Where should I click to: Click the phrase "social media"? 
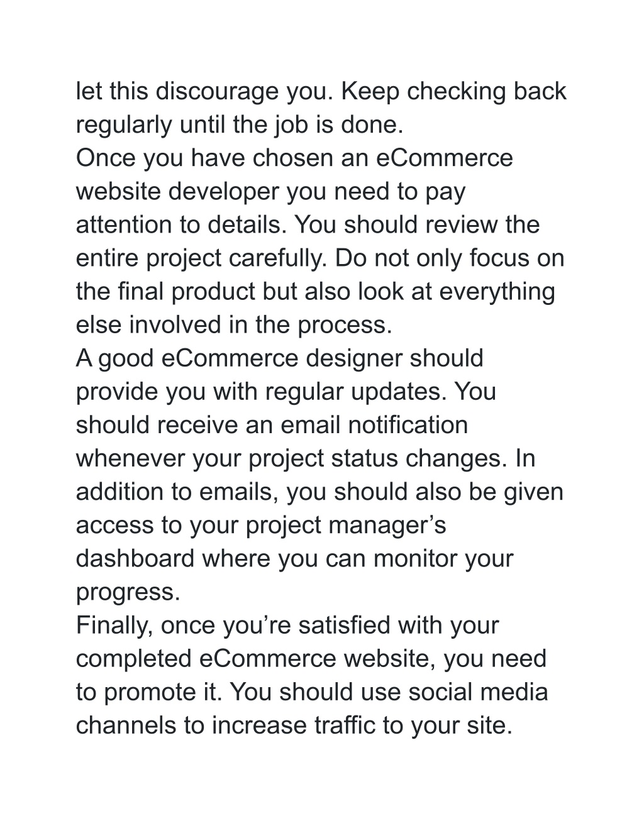click(478, 692)
